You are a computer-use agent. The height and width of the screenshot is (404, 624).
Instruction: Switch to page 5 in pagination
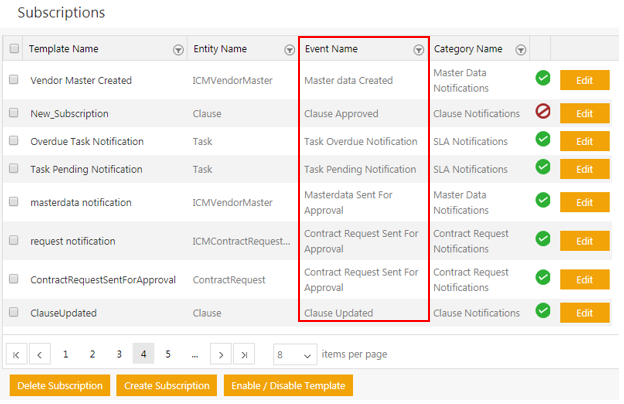click(168, 354)
